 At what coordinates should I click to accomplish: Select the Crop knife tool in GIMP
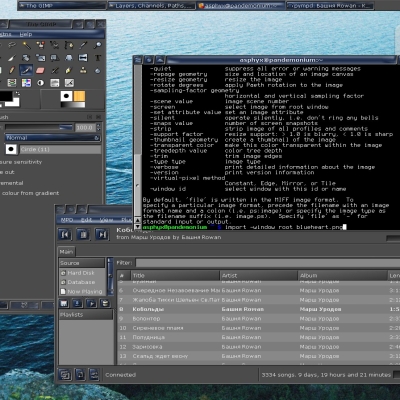click(x=12, y=58)
